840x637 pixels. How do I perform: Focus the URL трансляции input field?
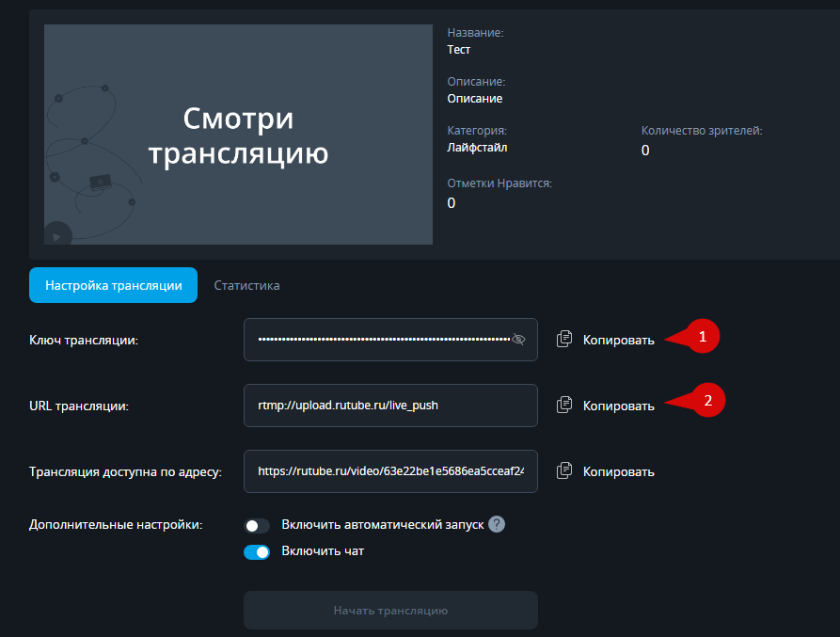(x=389, y=406)
